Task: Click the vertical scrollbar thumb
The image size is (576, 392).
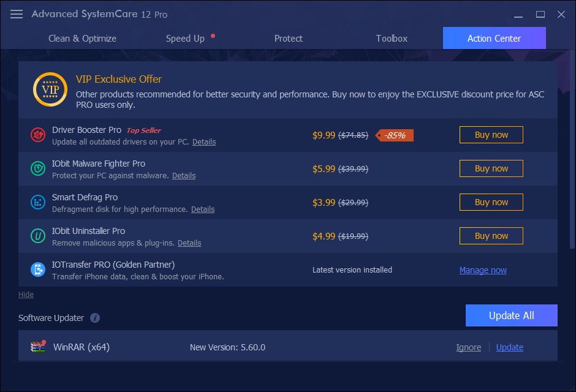Action: (x=572, y=149)
